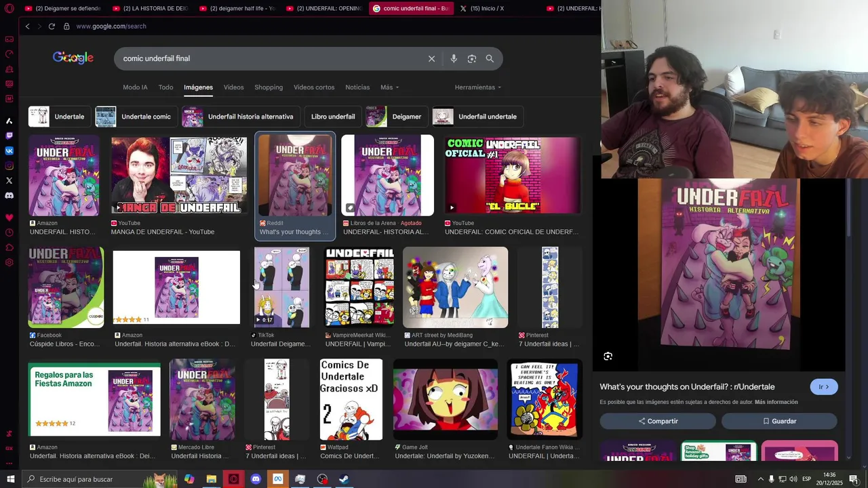Open Discord from the Windows taskbar
Viewport: 868px width, 488px height.
pyautogui.click(x=256, y=479)
